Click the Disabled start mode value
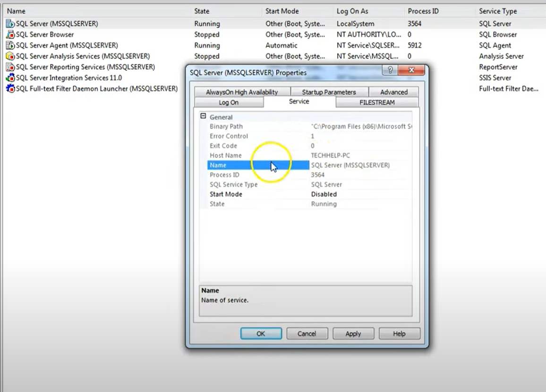Image resolution: width=546 pixels, height=392 pixels. click(324, 194)
